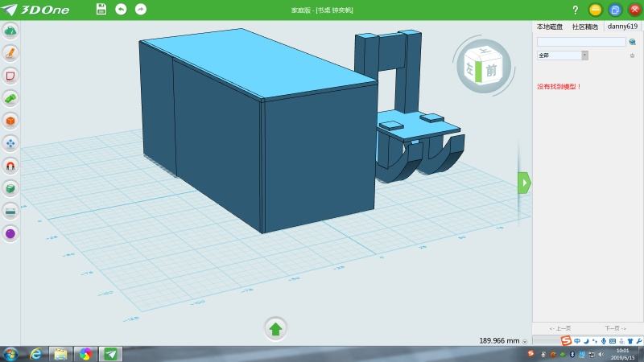644x362 pixels.
Task: Collapse the right library panel with green arrow
Action: [524, 183]
